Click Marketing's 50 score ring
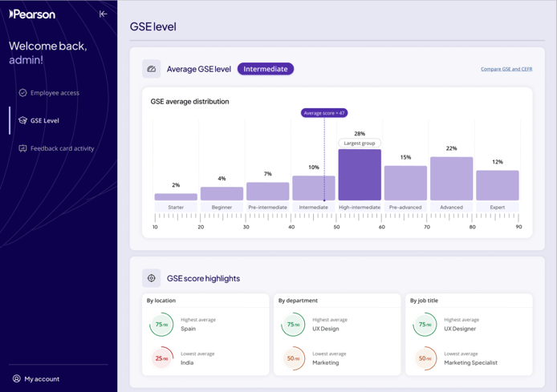 (293, 358)
